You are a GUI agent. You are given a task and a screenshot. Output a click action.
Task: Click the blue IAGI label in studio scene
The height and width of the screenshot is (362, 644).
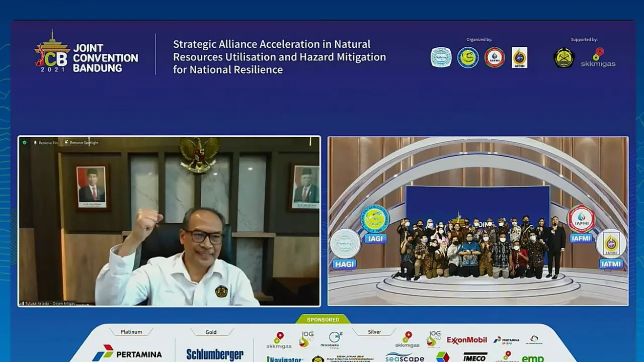[x=375, y=239]
